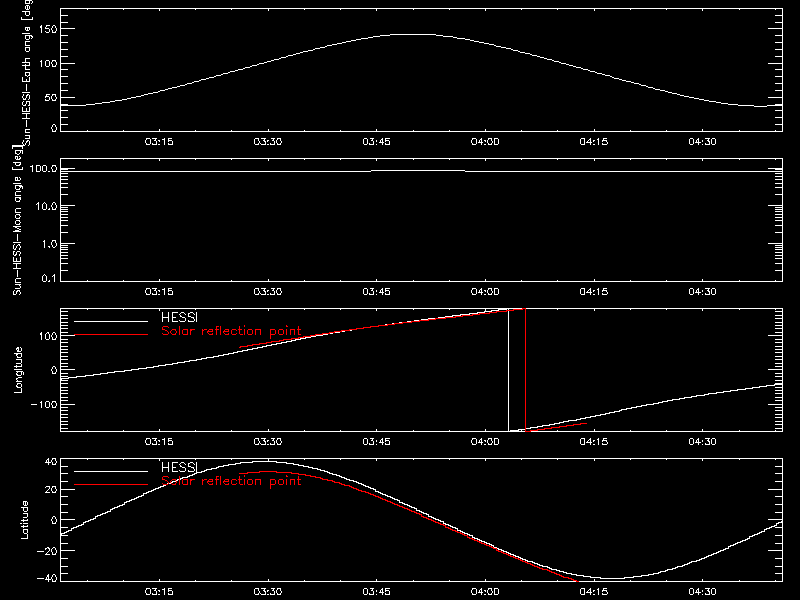This screenshot has width=800, height=600.
Task: Click 04:30 time label under Longitude plot
Action: 703,441
